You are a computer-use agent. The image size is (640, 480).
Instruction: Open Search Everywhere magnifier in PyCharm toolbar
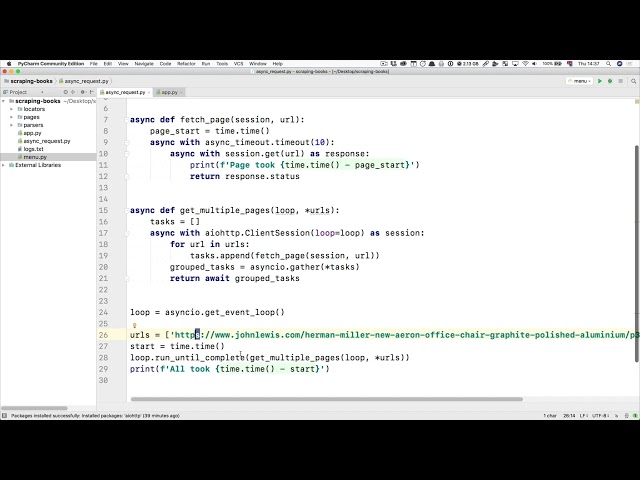[x=633, y=81]
